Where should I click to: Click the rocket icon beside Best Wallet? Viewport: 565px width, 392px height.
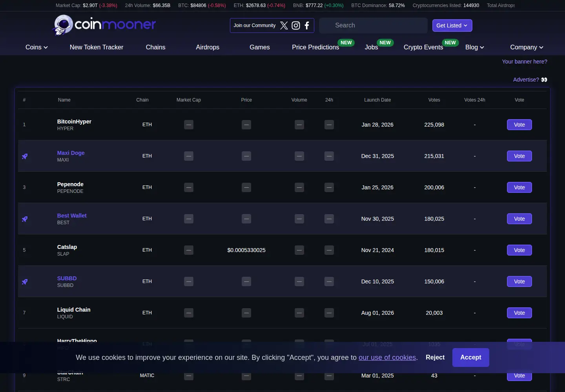click(x=25, y=219)
